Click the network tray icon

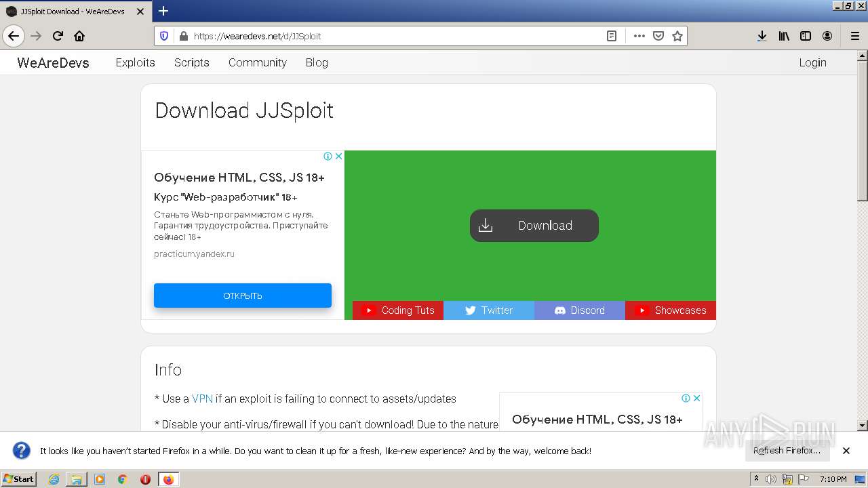pyautogui.click(x=787, y=479)
